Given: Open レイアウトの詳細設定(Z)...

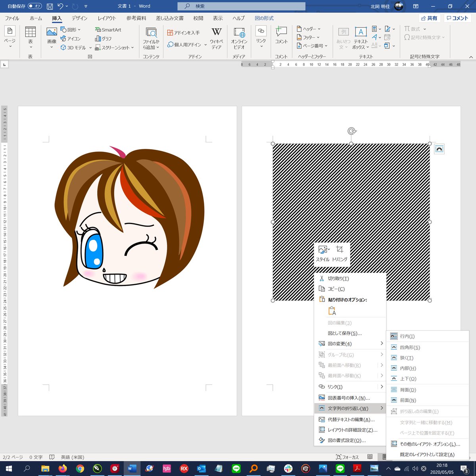Looking at the screenshot, I should (350, 430).
